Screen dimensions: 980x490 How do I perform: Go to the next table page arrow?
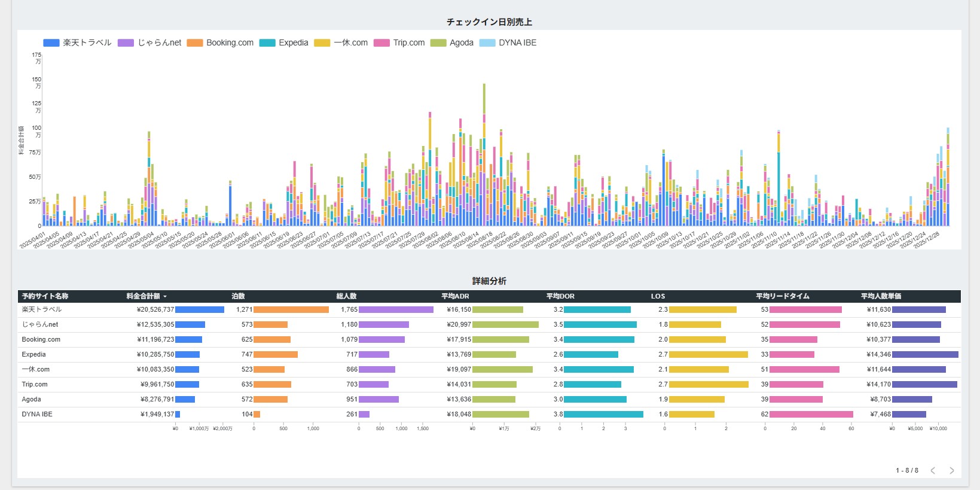[x=951, y=471]
